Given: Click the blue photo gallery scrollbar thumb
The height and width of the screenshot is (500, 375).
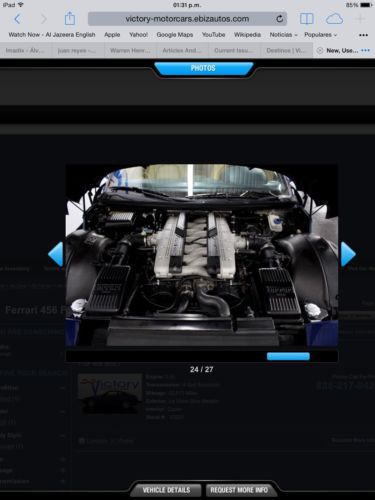Looking at the screenshot, I should 288,356.
